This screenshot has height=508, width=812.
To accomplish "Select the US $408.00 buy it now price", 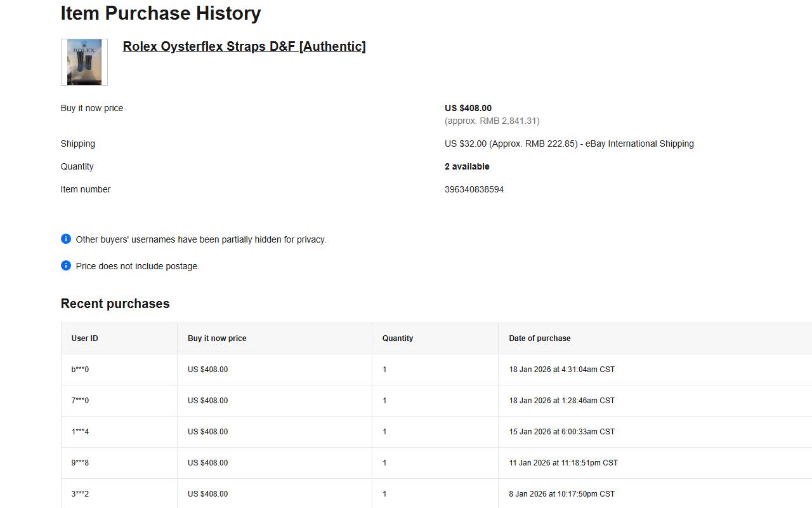I will 468,108.
